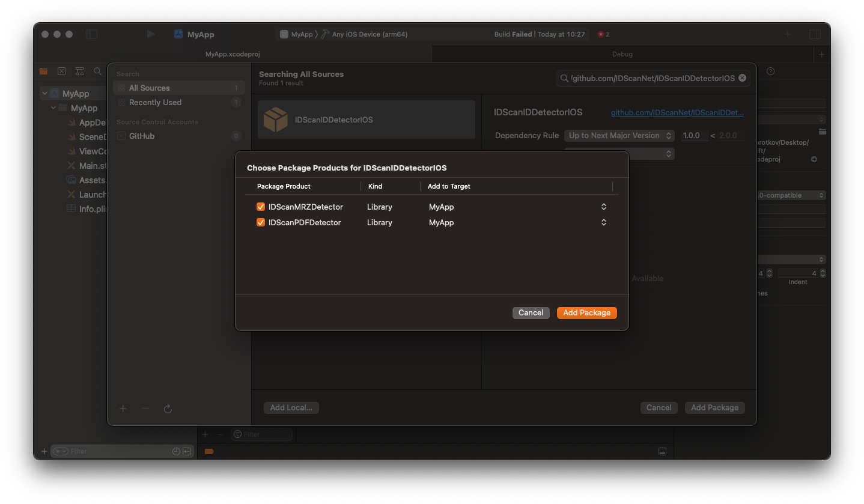The height and width of the screenshot is (504, 864).
Task: Click the Run play button in toolbar
Action: [x=151, y=34]
